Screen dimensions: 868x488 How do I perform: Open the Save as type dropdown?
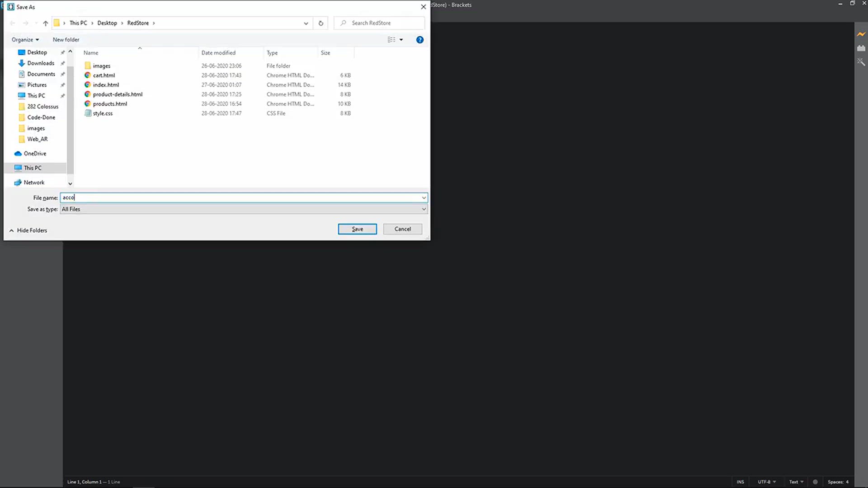coord(424,209)
